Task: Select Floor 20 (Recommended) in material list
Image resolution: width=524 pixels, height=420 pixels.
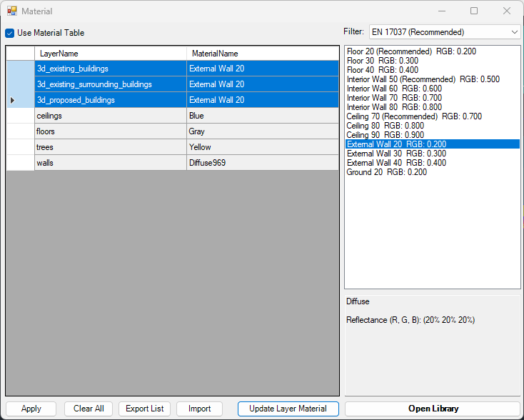Action: [x=411, y=51]
